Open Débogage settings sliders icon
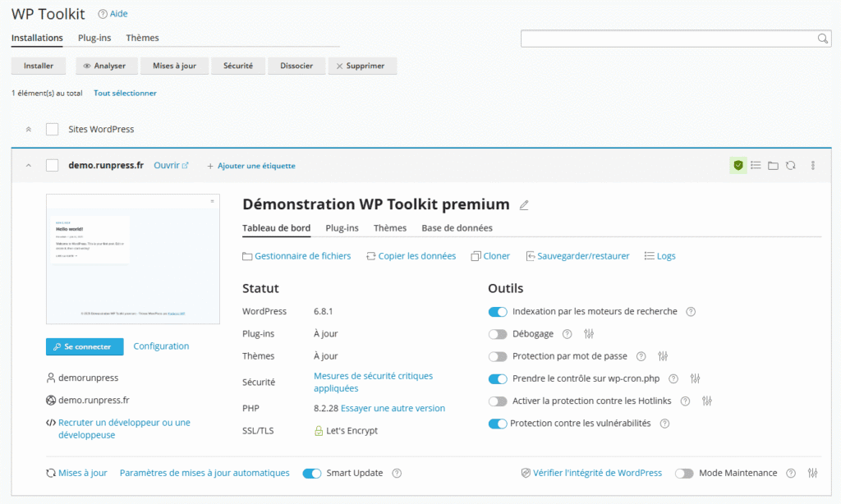 point(589,334)
